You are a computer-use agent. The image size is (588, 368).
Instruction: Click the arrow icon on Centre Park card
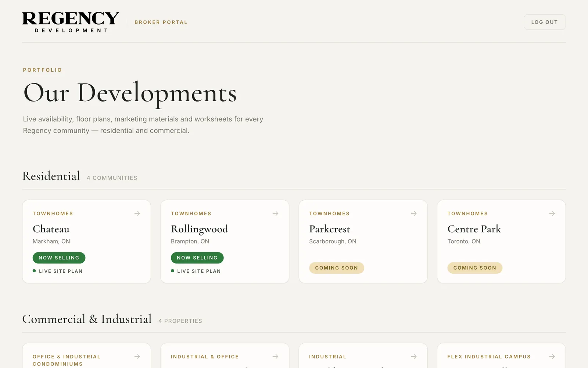552,213
